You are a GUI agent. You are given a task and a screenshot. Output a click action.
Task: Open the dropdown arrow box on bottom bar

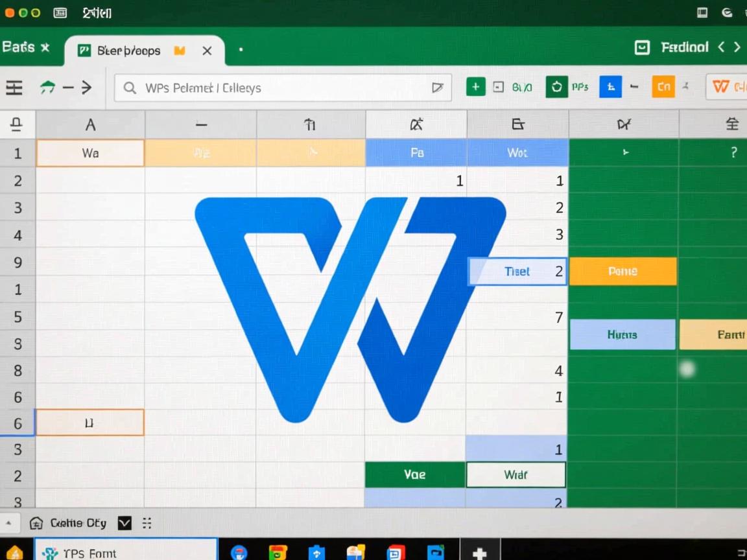[124, 523]
